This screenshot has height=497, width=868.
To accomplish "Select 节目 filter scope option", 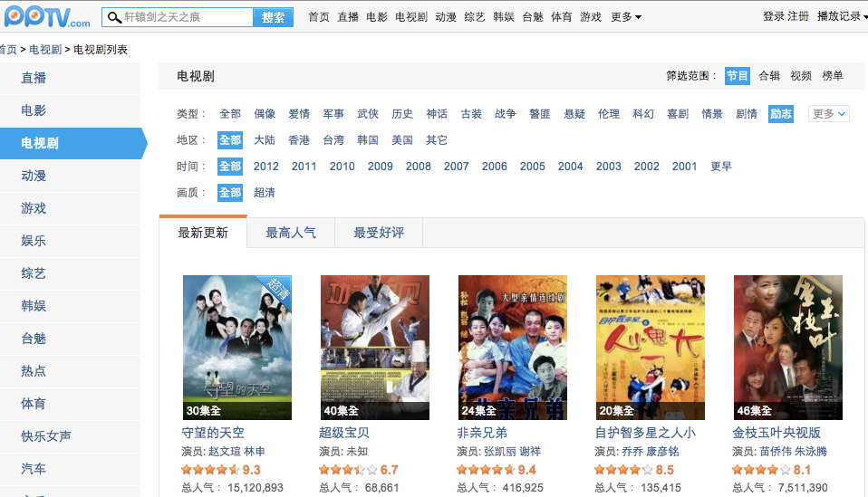I will click(x=737, y=76).
